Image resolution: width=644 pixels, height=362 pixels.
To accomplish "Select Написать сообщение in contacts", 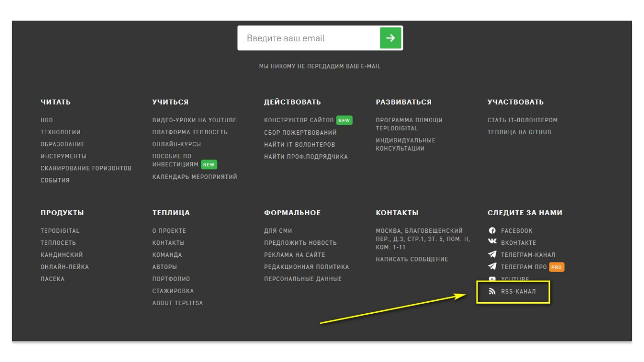I will pos(412,259).
